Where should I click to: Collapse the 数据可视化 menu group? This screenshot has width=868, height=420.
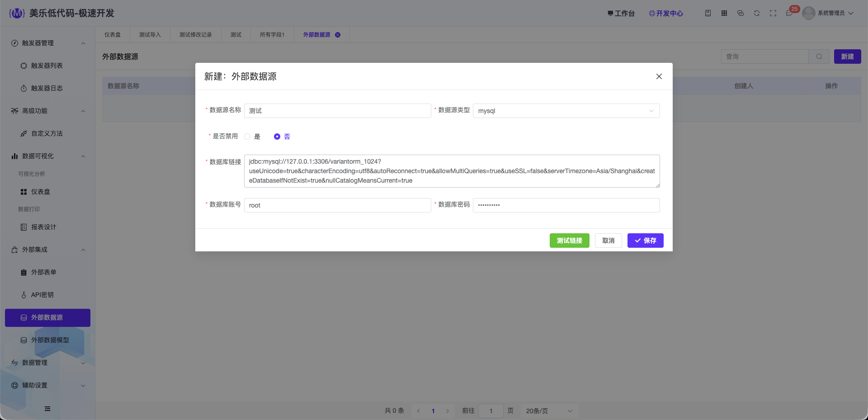tap(47, 156)
